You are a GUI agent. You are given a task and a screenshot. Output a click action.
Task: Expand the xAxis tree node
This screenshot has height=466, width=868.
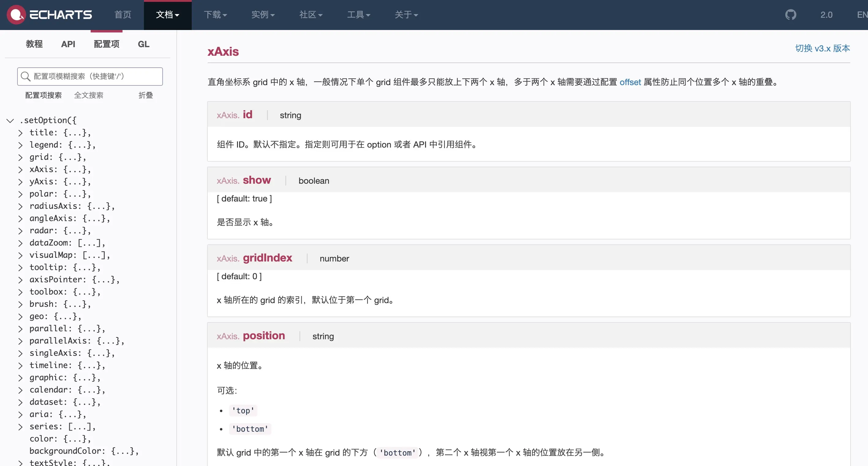21,170
